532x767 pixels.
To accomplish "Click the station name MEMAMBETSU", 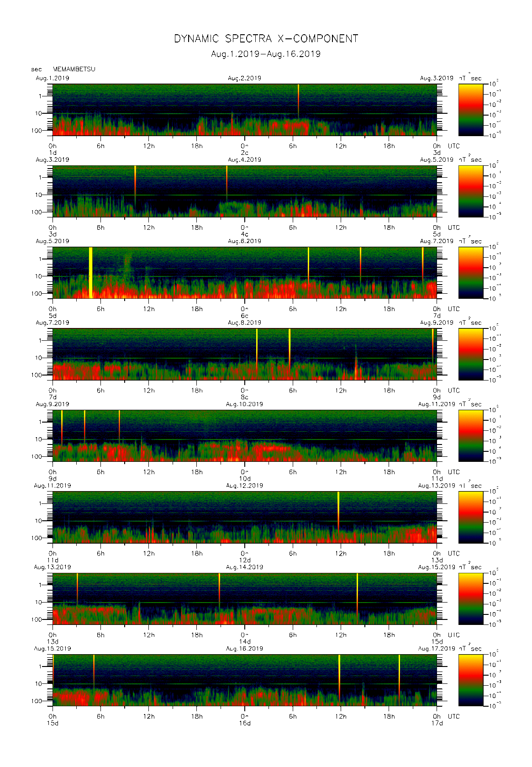I will pyautogui.click(x=74, y=69).
